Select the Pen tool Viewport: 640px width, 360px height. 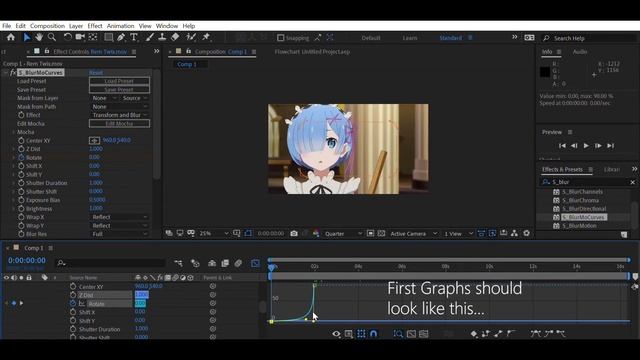click(x=121, y=37)
